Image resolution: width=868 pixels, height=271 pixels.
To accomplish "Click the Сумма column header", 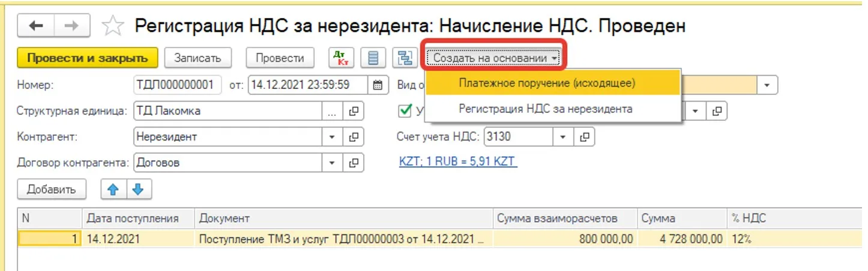I will 681,219.
